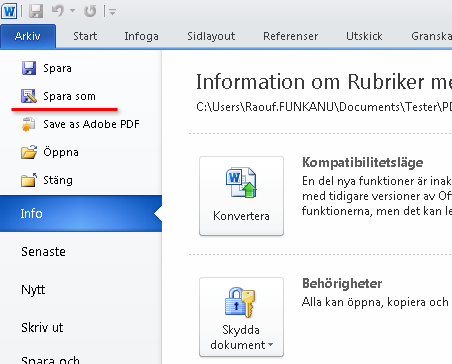Open the Arkiv tab

pyautogui.click(x=28, y=36)
